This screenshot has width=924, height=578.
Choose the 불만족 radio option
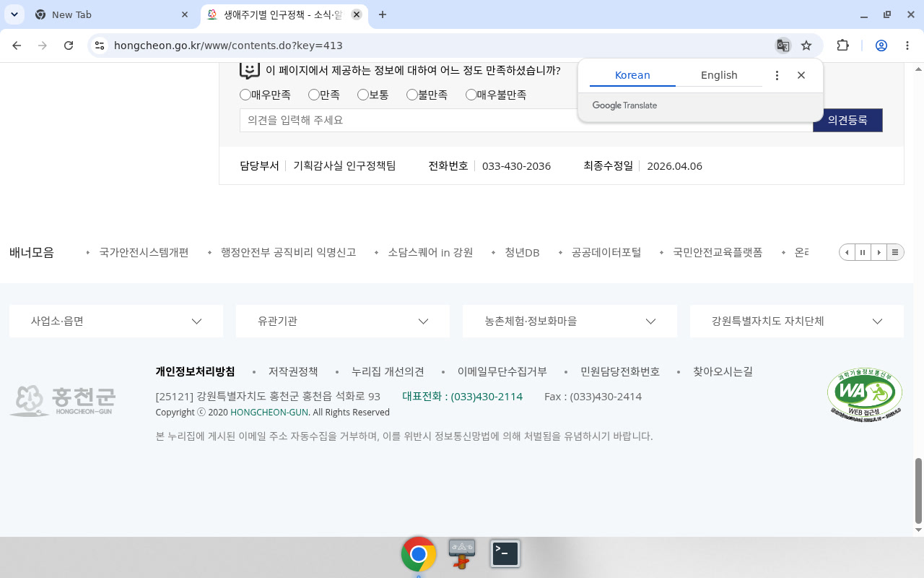pos(412,95)
